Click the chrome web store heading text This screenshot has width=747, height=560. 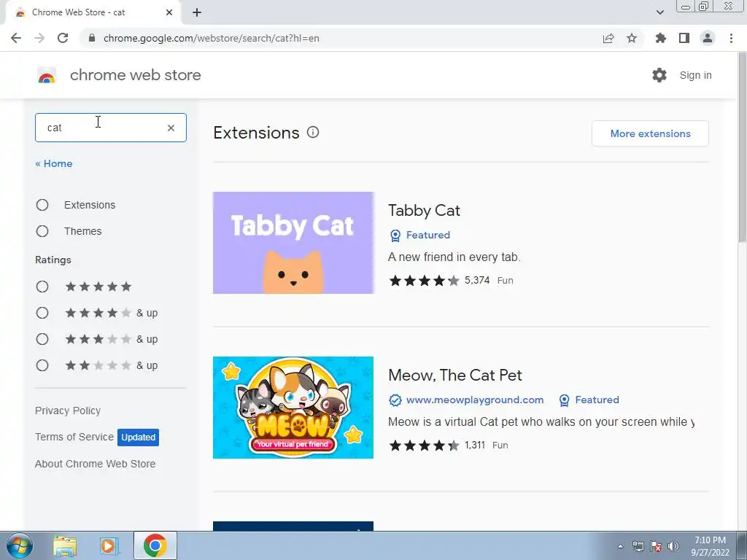tap(135, 75)
